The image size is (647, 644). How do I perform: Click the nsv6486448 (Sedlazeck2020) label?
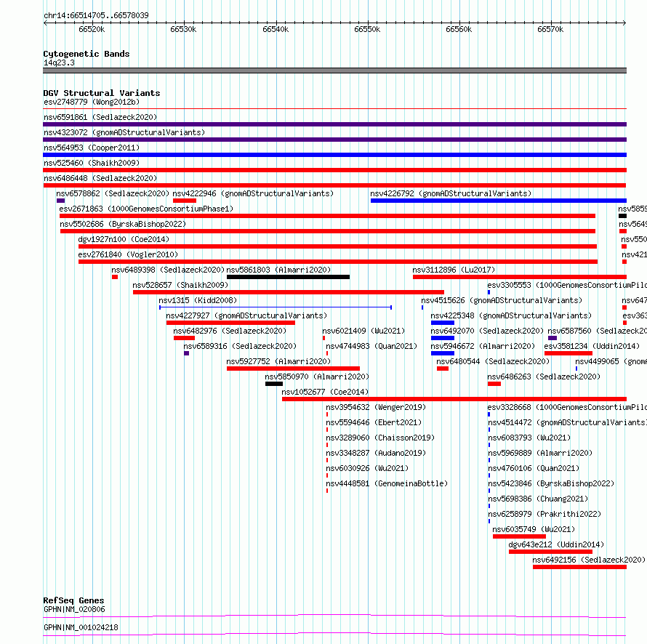(100, 178)
